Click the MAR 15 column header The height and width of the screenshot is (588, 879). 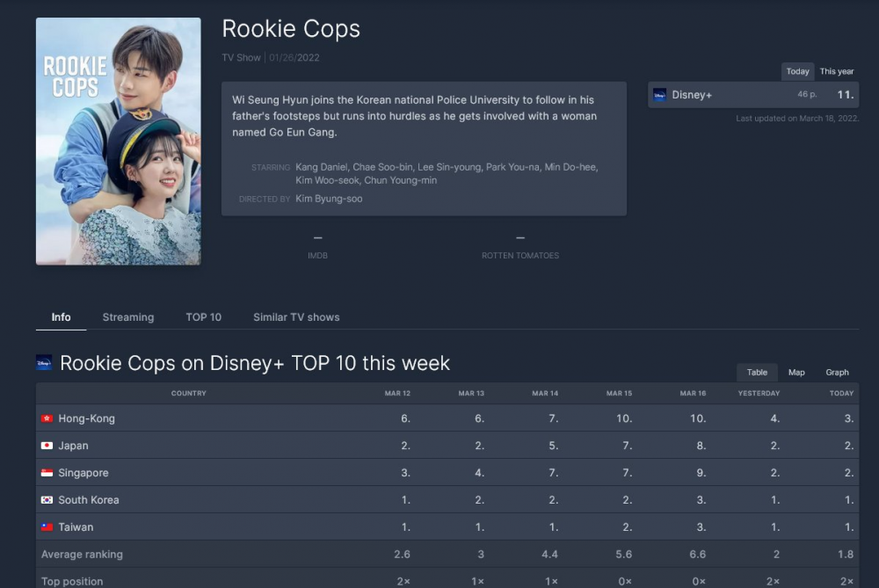click(x=619, y=394)
